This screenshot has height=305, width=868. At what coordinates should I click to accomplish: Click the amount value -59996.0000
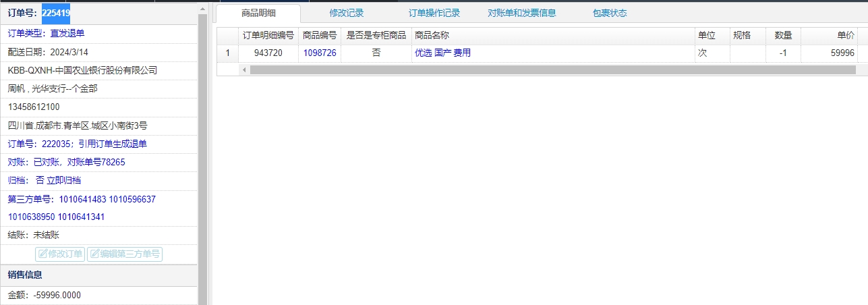pos(57,295)
